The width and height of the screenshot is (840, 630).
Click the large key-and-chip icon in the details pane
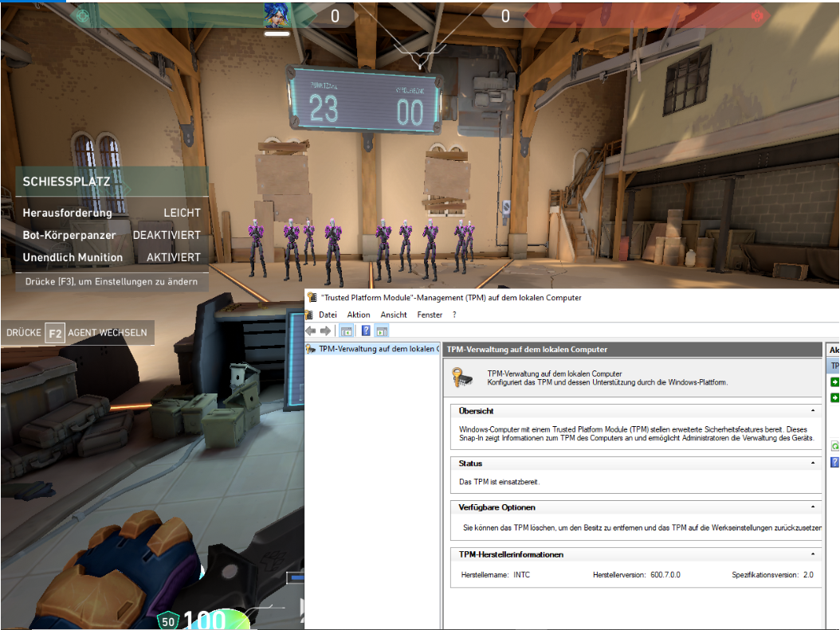[x=461, y=377]
